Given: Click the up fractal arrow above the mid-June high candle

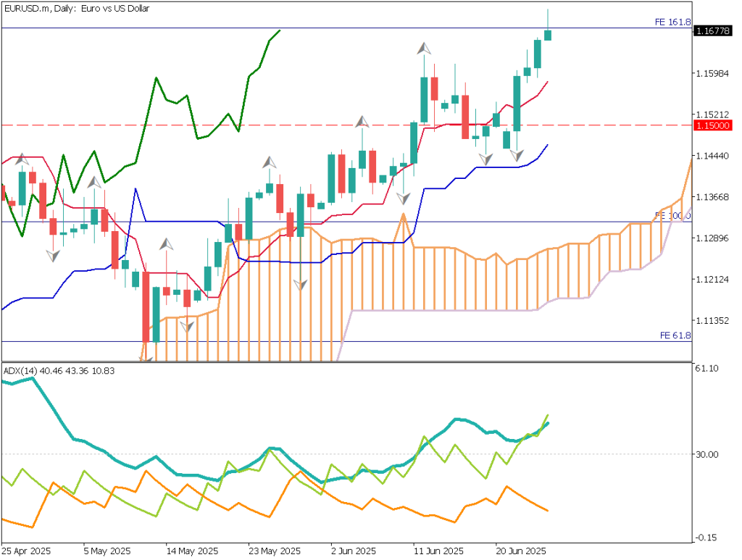Looking at the screenshot, I should (424, 49).
